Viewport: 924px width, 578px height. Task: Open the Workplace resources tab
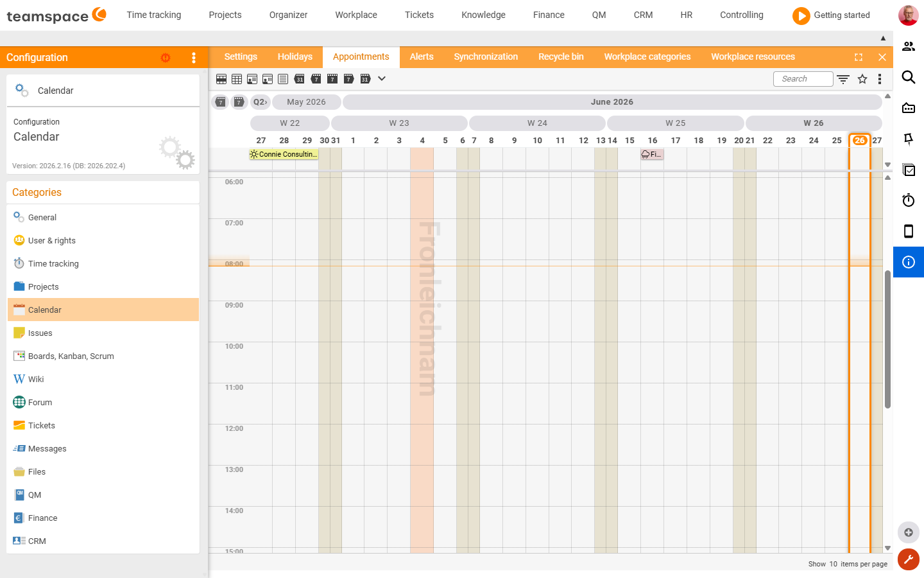pos(753,57)
